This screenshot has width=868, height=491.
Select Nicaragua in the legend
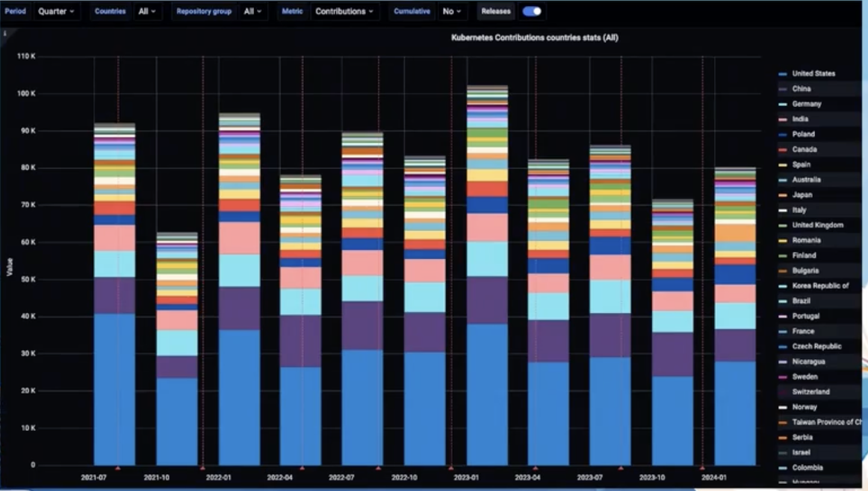click(808, 362)
